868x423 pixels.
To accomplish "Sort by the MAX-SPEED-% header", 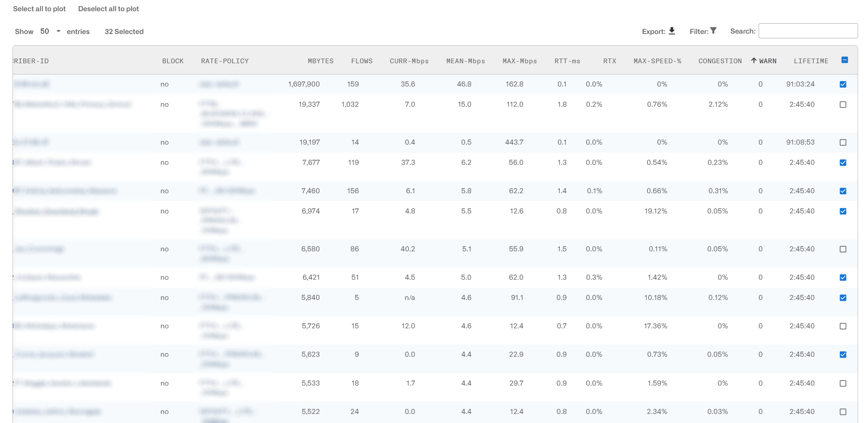I will click(x=657, y=61).
